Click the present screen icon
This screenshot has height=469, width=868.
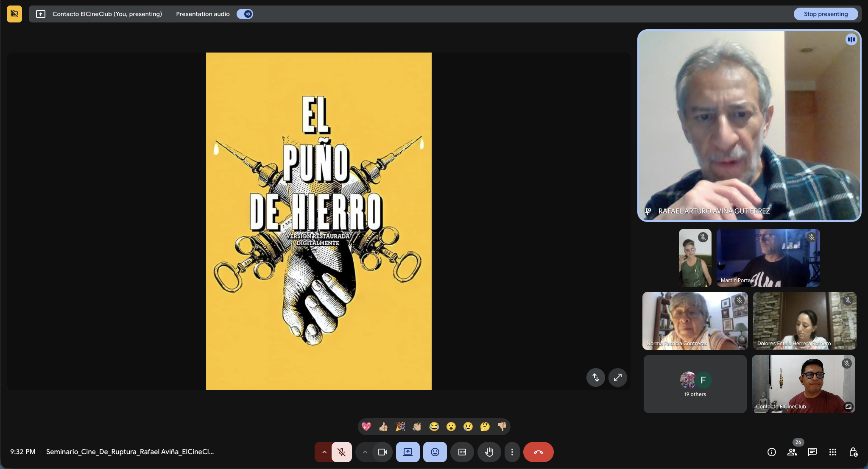(407, 452)
